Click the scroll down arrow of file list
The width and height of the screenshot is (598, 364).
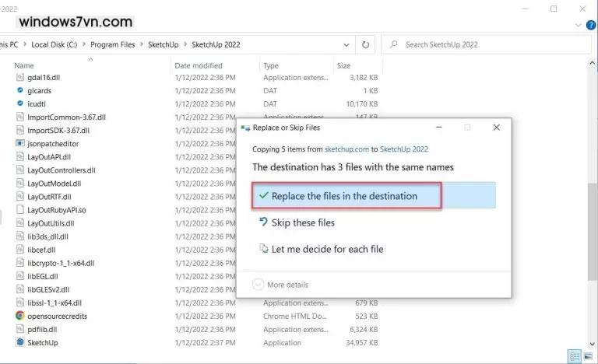(x=592, y=343)
